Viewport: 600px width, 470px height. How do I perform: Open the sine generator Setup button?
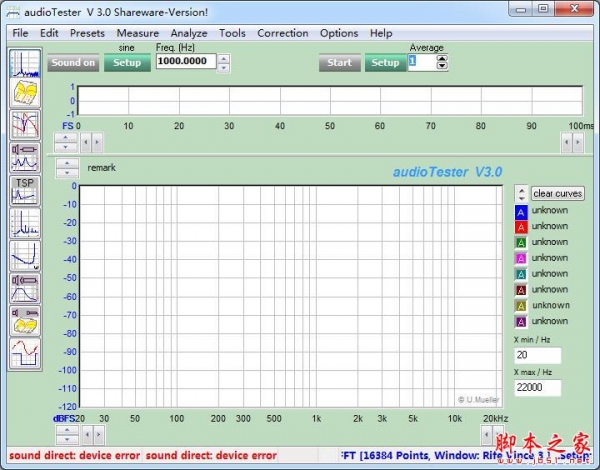click(x=127, y=63)
